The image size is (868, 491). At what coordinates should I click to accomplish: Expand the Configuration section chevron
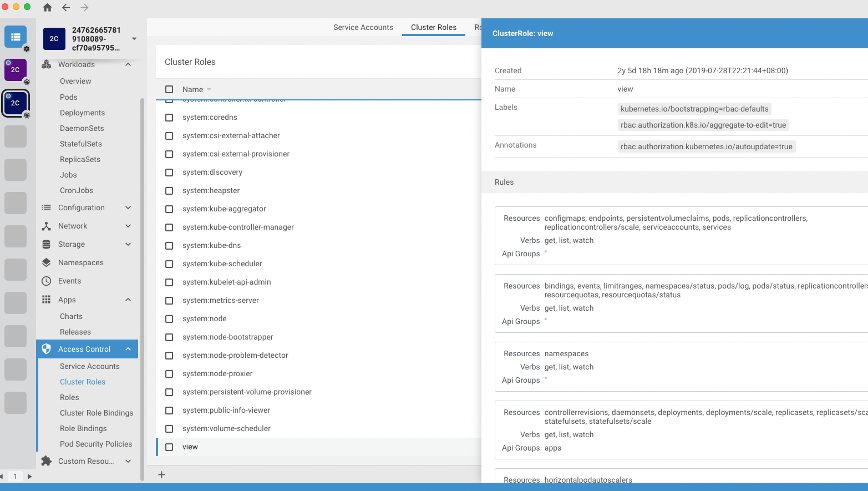click(x=128, y=207)
